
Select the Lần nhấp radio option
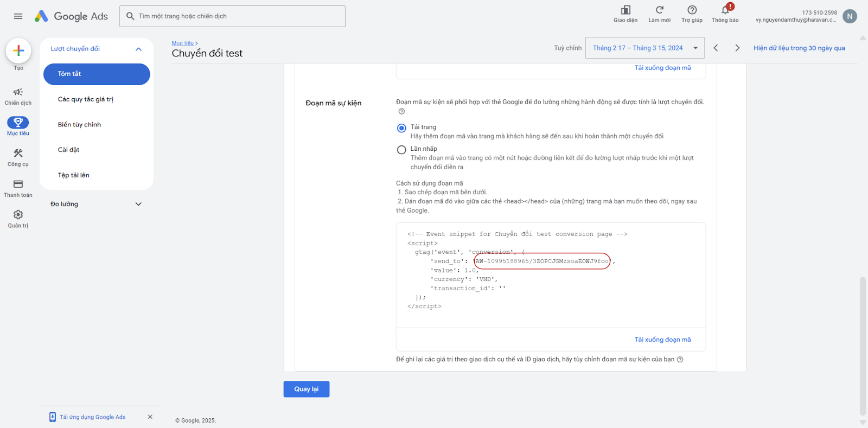click(x=401, y=150)
